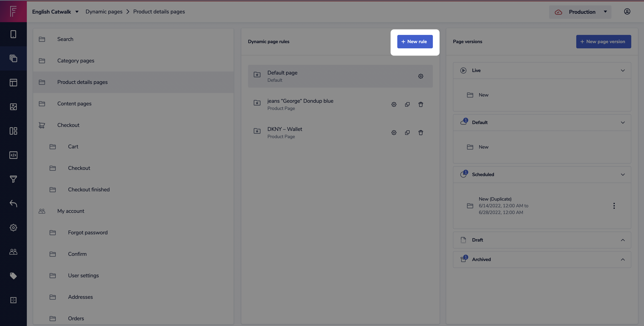The width and height of the screenshot is (644, 326).
Task: Click the user profile icon
Action: (627, 12)
